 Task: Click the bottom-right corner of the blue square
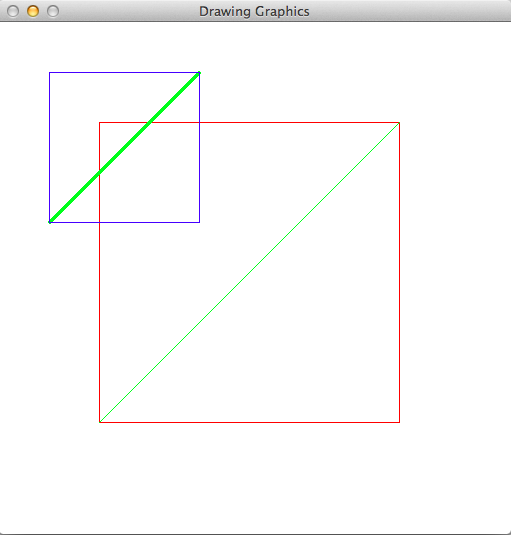[x=200, y=222]
